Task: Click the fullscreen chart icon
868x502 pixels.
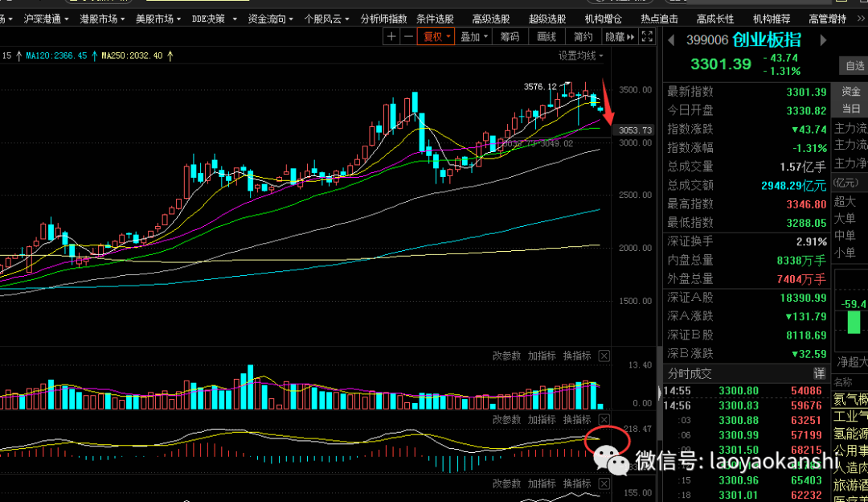Action: click(646, 36)
